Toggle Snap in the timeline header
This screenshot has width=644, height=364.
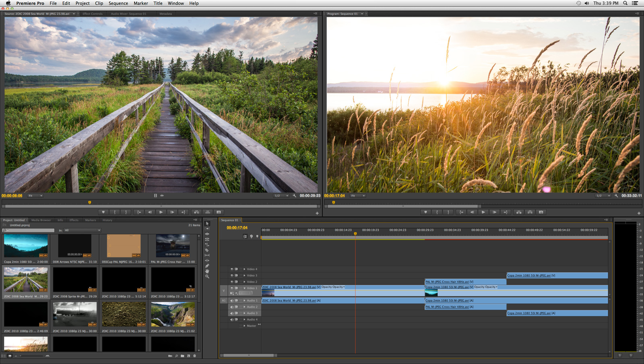click(x=245, y=236)
